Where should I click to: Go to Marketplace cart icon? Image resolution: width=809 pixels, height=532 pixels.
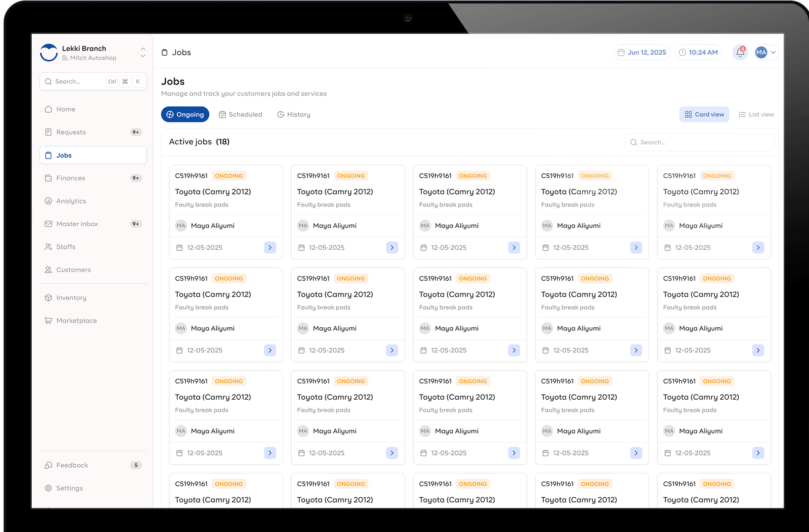point(48,320)
